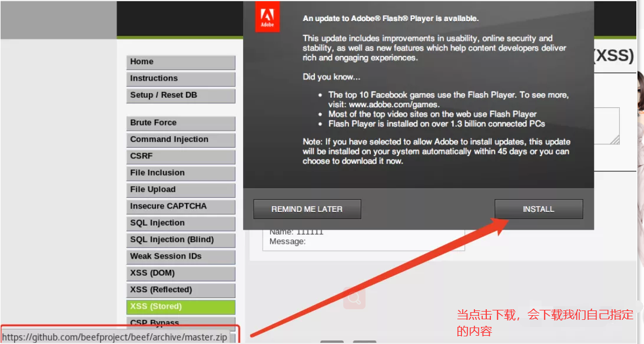Open the Home menu item
Viewport: 644px width, 344px height.
click(181, 62)
